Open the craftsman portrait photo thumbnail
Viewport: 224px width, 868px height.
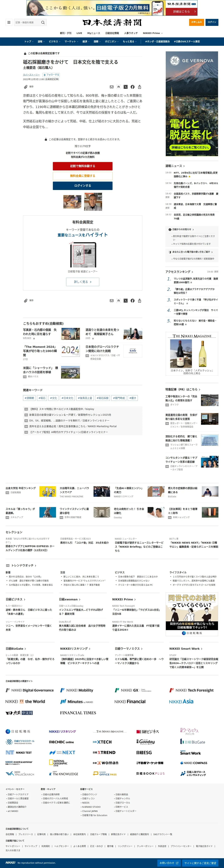(x=93, y=202)
